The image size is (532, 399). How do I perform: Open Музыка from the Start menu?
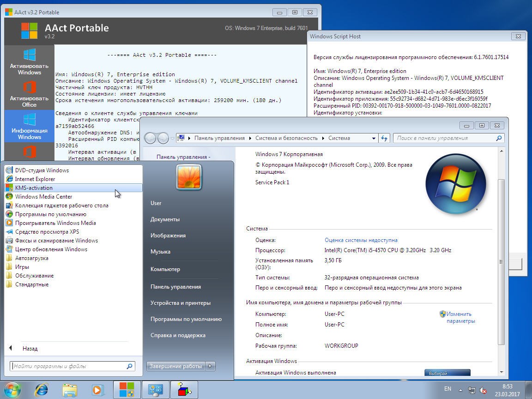click(160, 251)
